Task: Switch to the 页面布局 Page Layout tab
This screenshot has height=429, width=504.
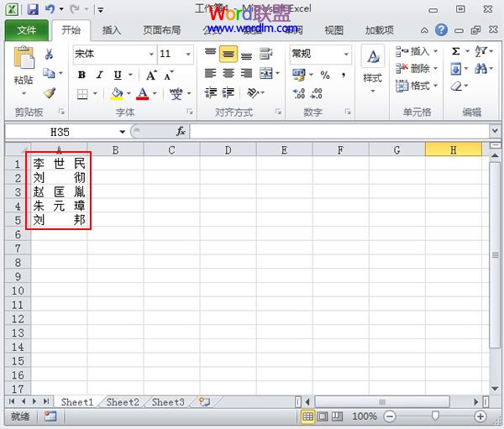Action: click(162, 30)
